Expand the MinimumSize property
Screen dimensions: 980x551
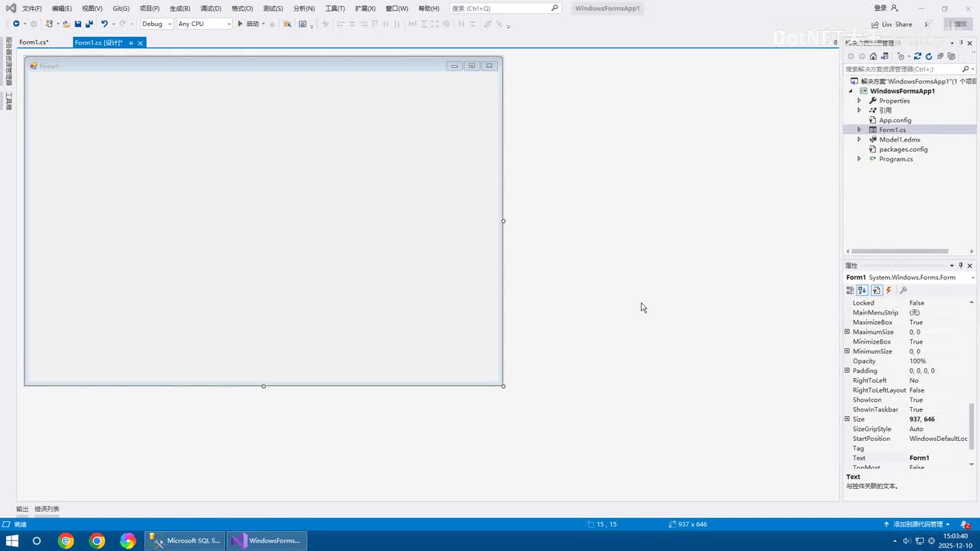[x=847, y=351]
